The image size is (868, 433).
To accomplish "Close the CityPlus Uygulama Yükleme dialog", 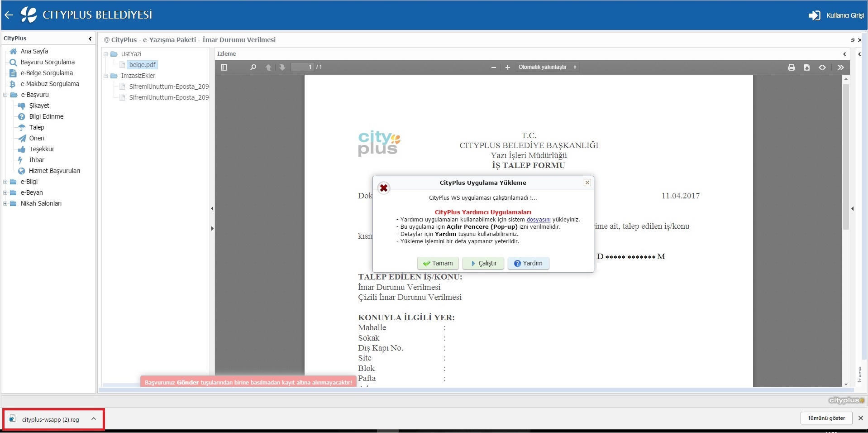I will pos(587,183).
